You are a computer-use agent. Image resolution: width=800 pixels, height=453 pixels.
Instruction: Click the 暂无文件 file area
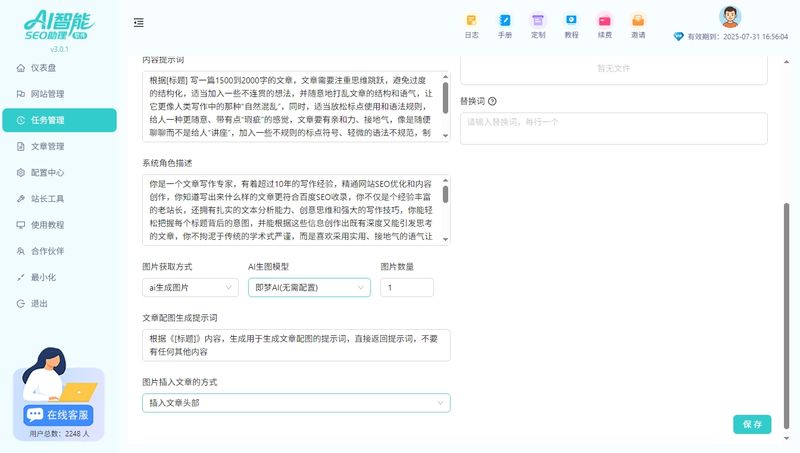pyautogui.click(x=614, y=70)
